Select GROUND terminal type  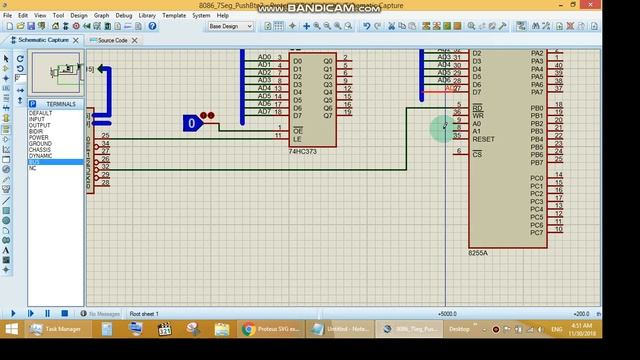tap(56, 144)
